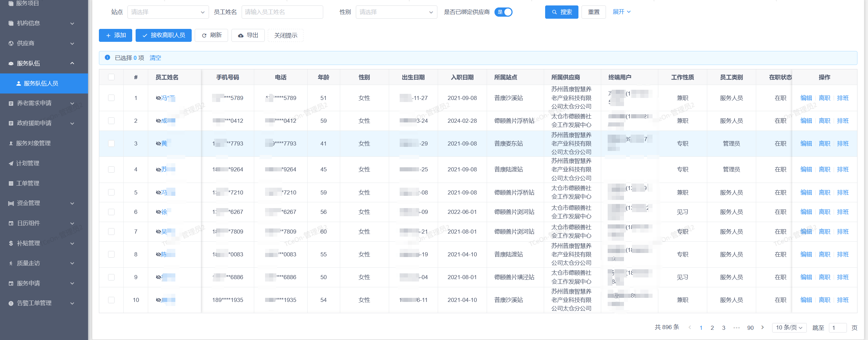This screenshot has width=868, height=340.
Task: Open 计划管理 menu item
Action: [x=44, y=163]
